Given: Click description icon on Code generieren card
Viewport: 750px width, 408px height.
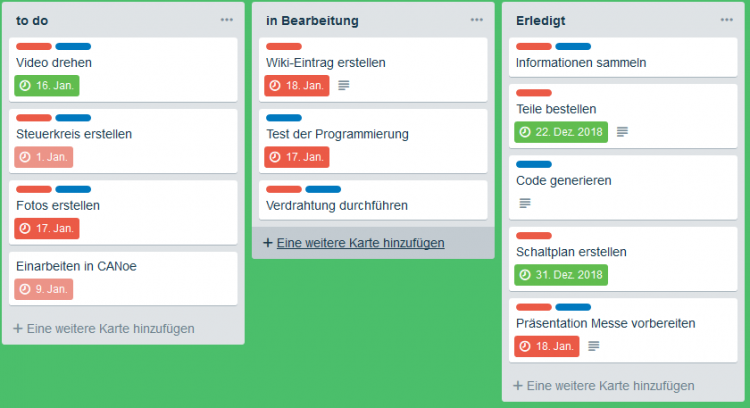Looking at the screenshot, I should [525, 203].
